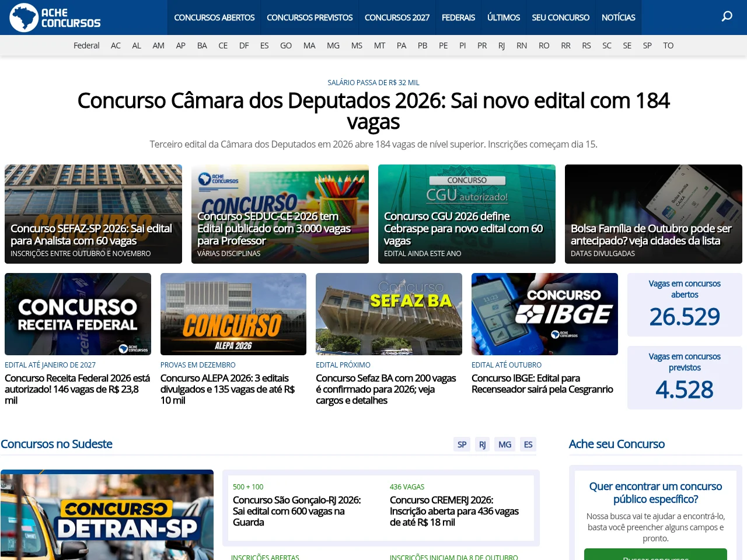
Task: Open Concursos Abertos menu
Action: 214,17
